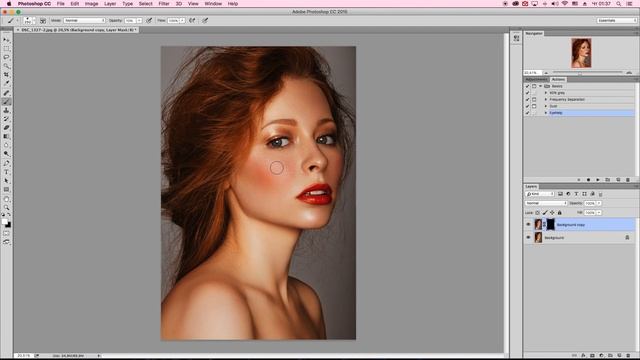Screen dimensions: 640x360
Task: Hide the Background layer
Action: click(x=528, y=238)
